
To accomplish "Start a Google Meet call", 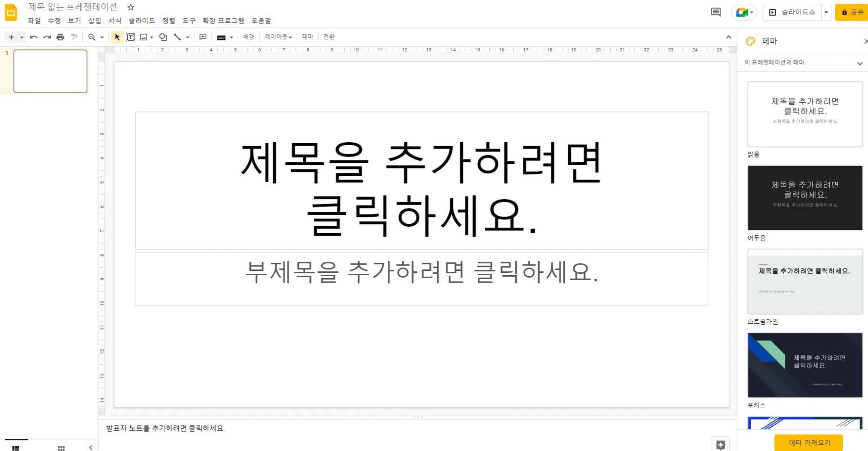I will point(741,12).
